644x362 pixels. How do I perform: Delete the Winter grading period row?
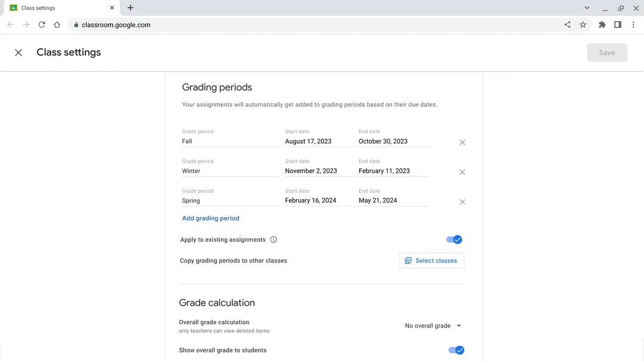click(462, 172)
